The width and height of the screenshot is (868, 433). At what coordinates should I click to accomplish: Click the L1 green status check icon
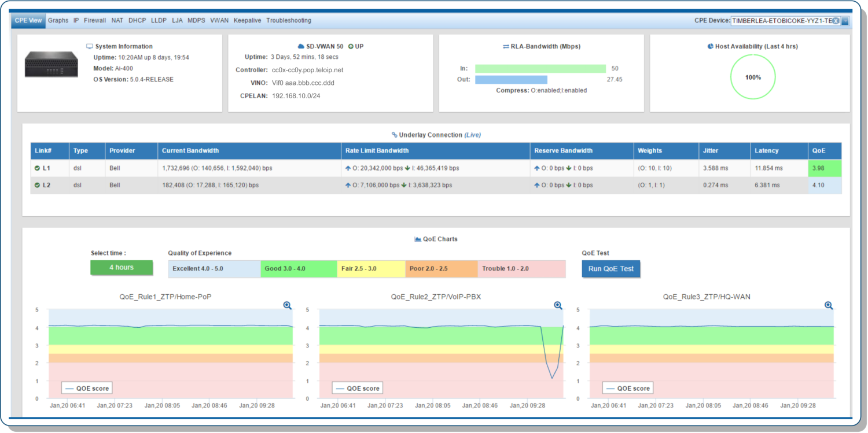point(38,168)
